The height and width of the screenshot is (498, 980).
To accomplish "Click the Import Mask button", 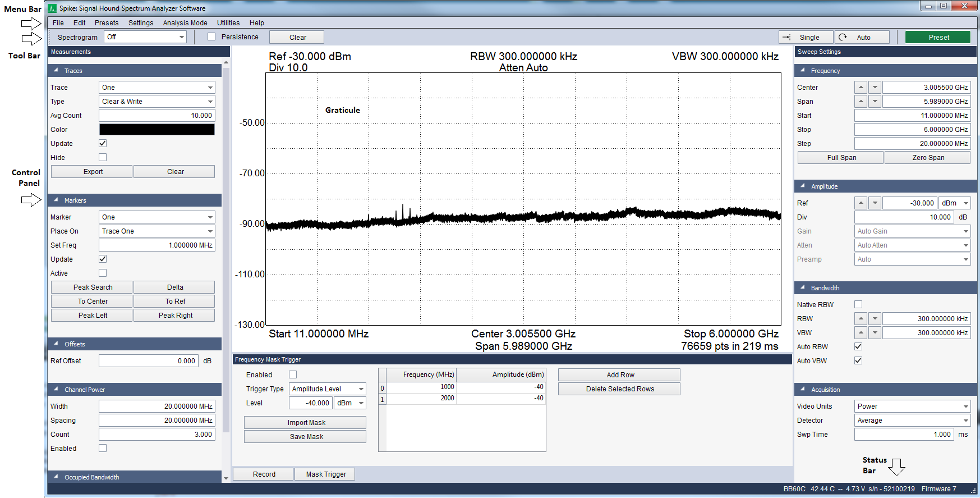I will click(306, 423).
